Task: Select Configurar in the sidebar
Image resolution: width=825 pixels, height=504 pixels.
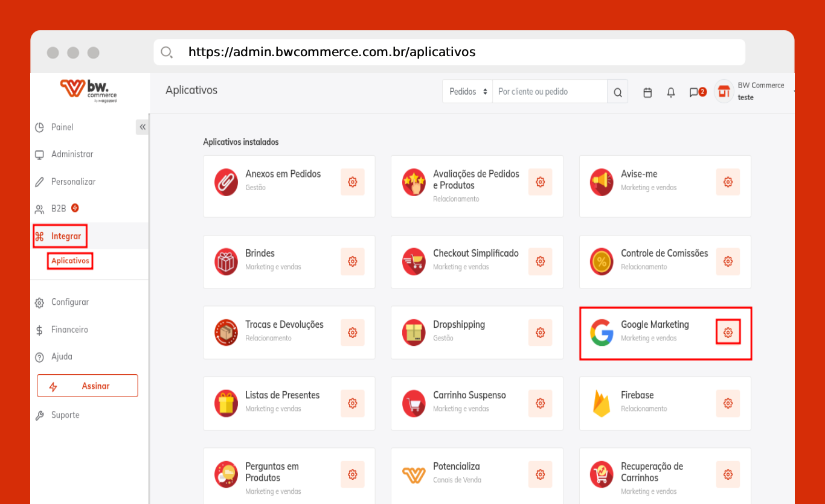Action: tap(69, 302)
